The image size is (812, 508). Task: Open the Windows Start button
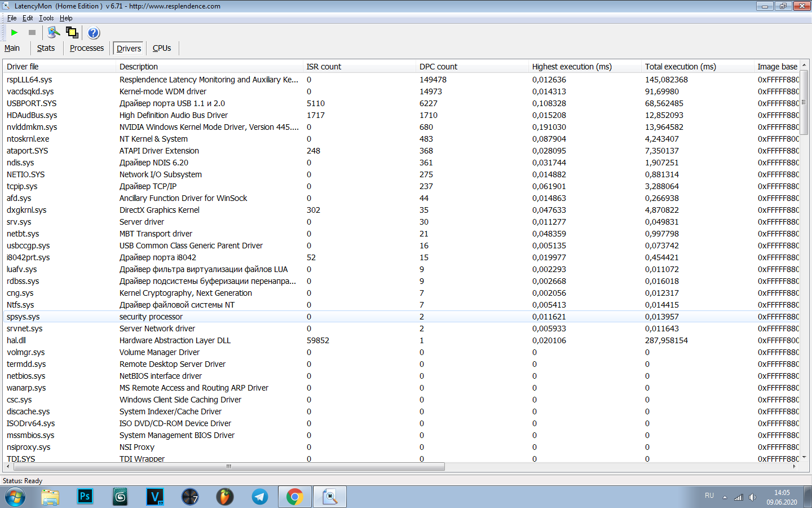click(15, 497)
